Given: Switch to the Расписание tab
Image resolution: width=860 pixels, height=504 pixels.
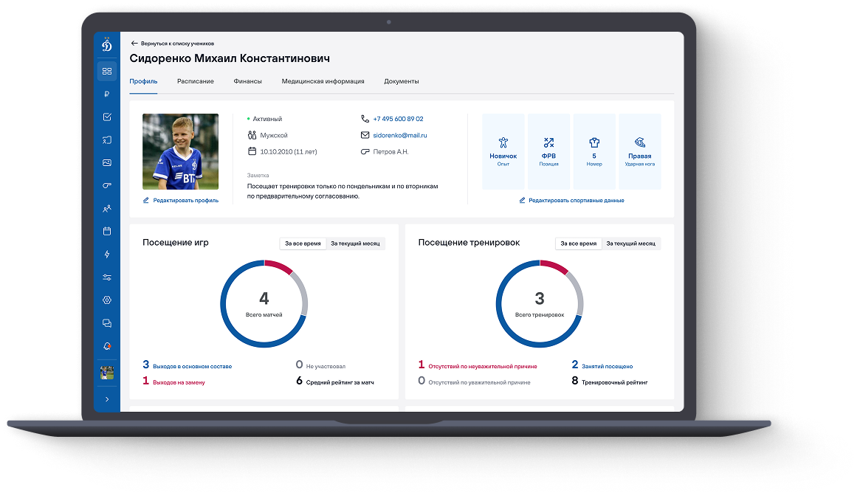Looking at the screenshot, I should point(196,81).
